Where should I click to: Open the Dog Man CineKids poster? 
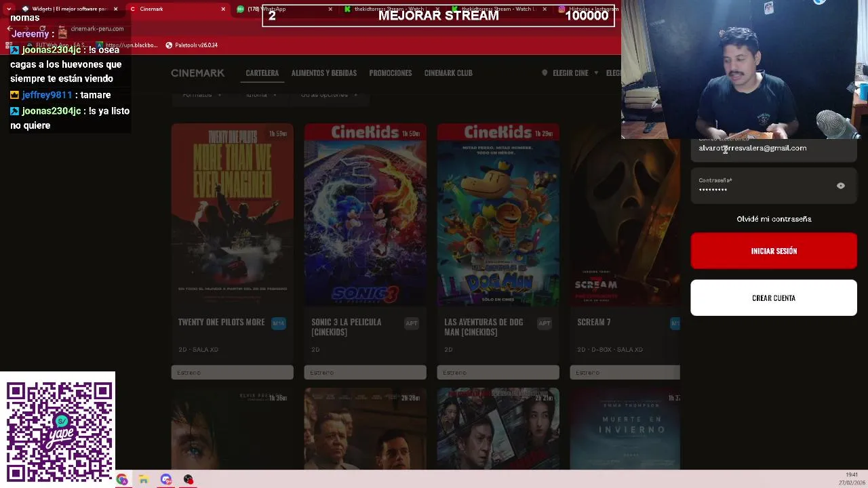pyautogui.click(x=498, y=215)
